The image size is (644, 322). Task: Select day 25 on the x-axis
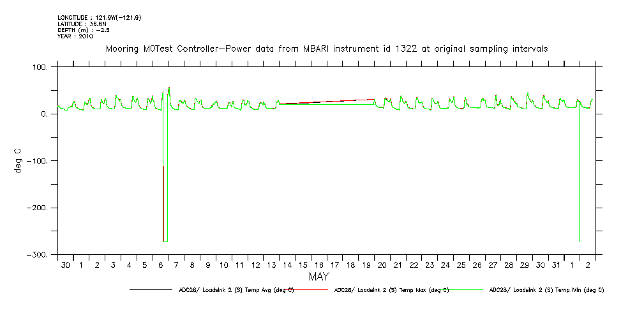tap(461, 265)
